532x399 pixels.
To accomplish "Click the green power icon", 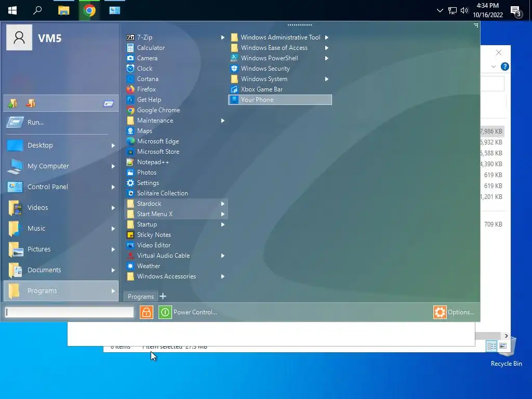I will [165, 312].
